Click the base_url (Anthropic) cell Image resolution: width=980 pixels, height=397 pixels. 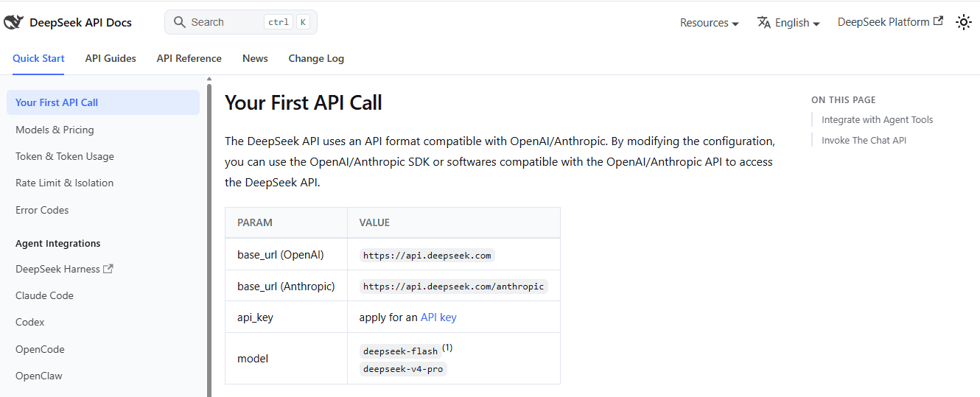tap(286, 286)
